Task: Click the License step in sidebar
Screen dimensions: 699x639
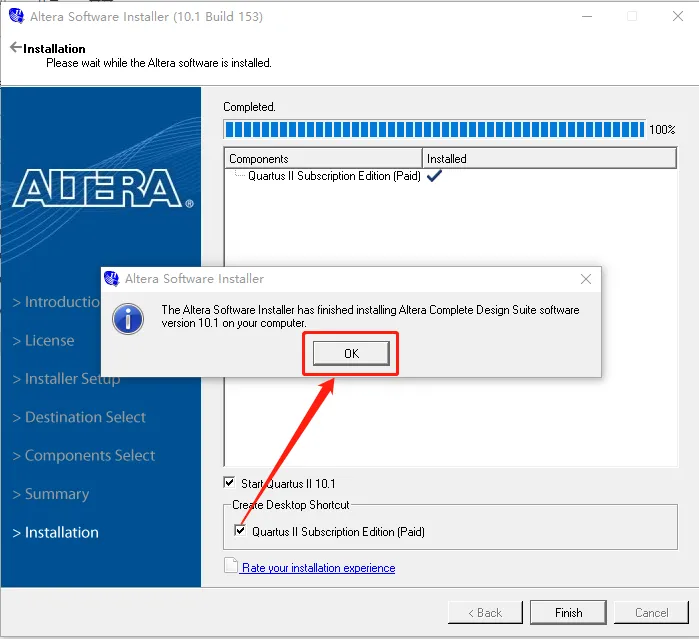Action: pos(43,341)
